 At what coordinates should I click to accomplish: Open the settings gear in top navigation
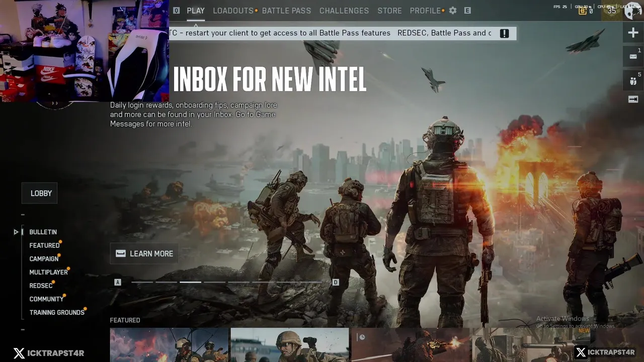pos(453,11)
